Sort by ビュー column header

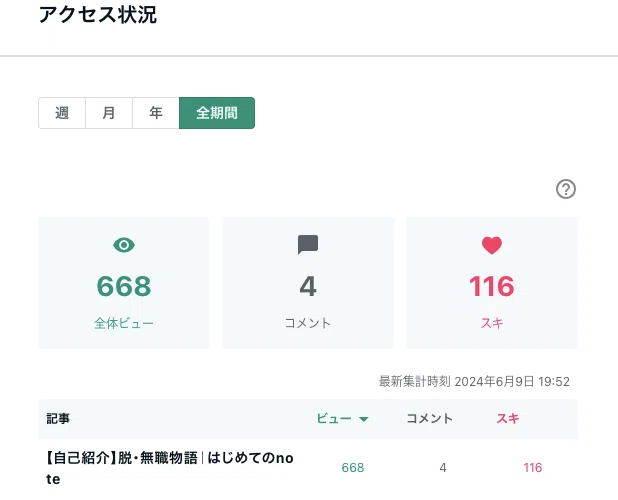click(x=334, y=418)
